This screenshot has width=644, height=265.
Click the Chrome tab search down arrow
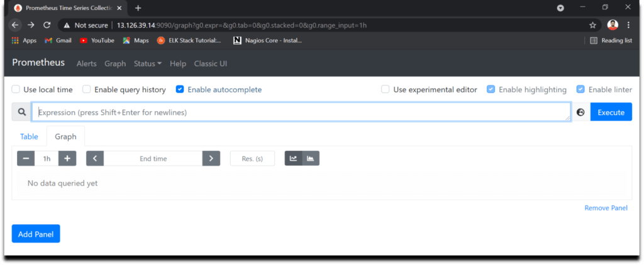pyautogui.click(x=560, y=8)
